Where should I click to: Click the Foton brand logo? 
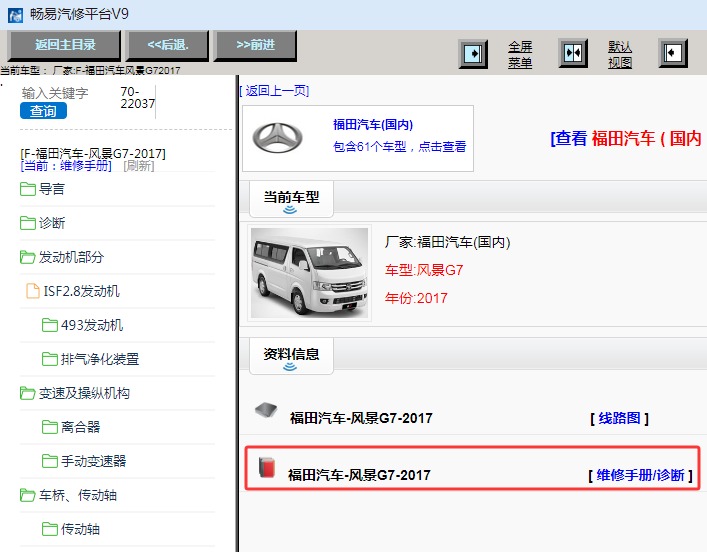tap(277, 138)
